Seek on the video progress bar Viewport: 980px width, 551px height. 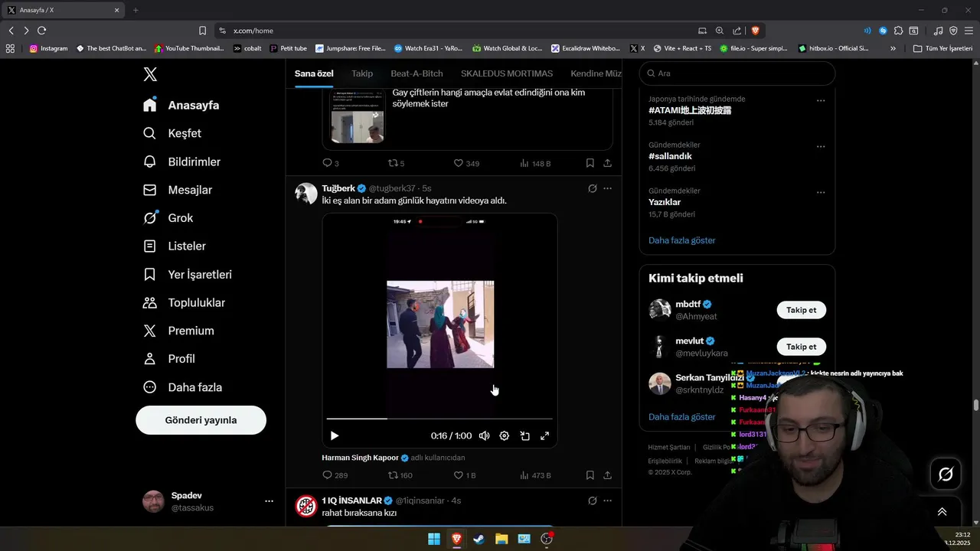439,419
